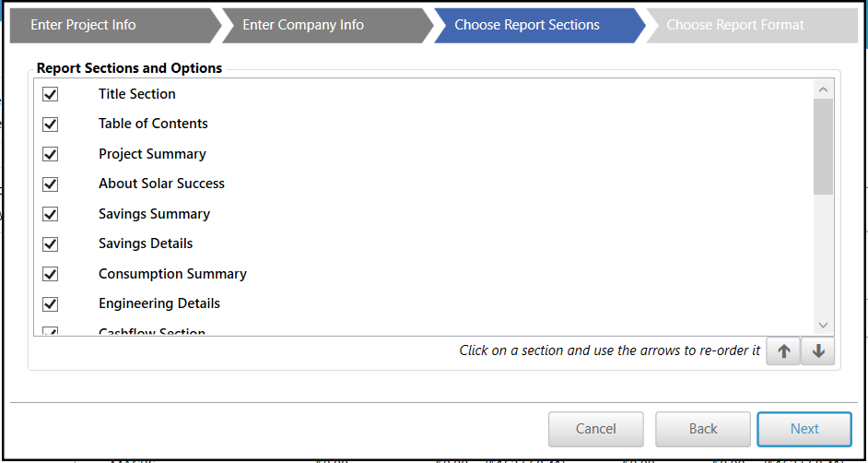This screenshot has width=868, height=463.
Task: Go to Enter Project Info step
Action: (x=83, y=25)
